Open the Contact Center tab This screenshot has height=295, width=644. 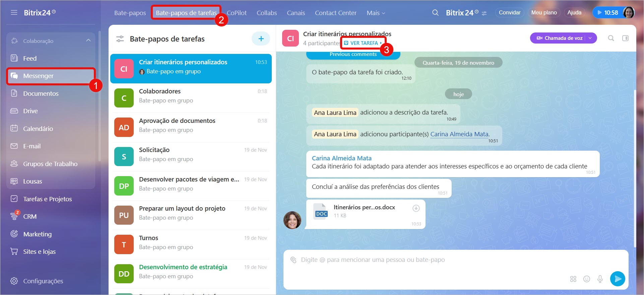pyautogui.click(x=335, y=13)
